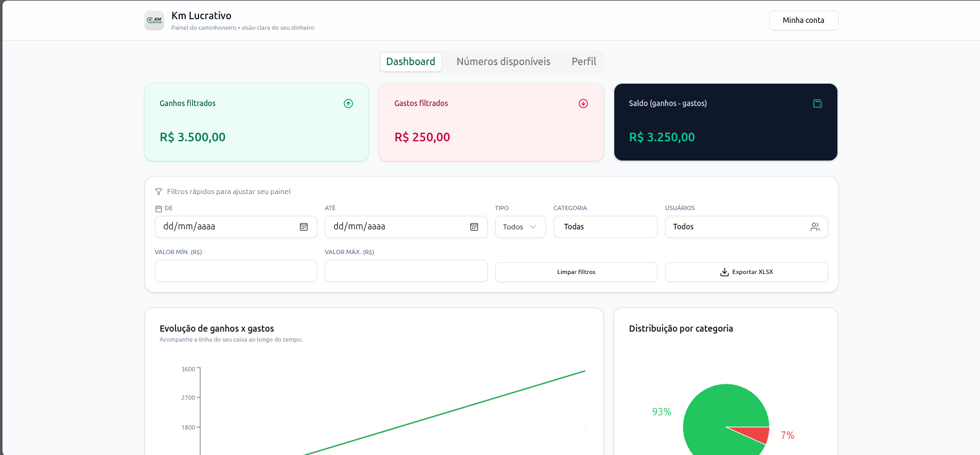
Task: Open calendar picker in the DE date field
Action: [304, 227]
